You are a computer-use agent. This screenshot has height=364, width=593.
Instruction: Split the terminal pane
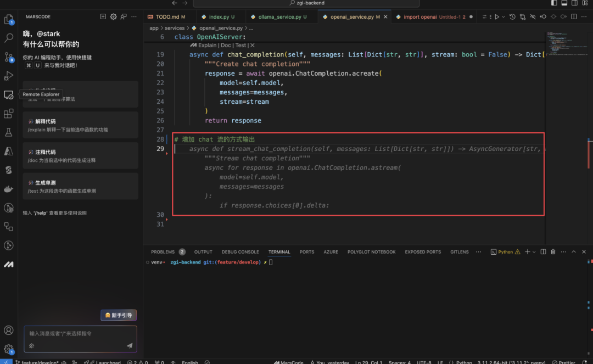click(x=543, y=252)
